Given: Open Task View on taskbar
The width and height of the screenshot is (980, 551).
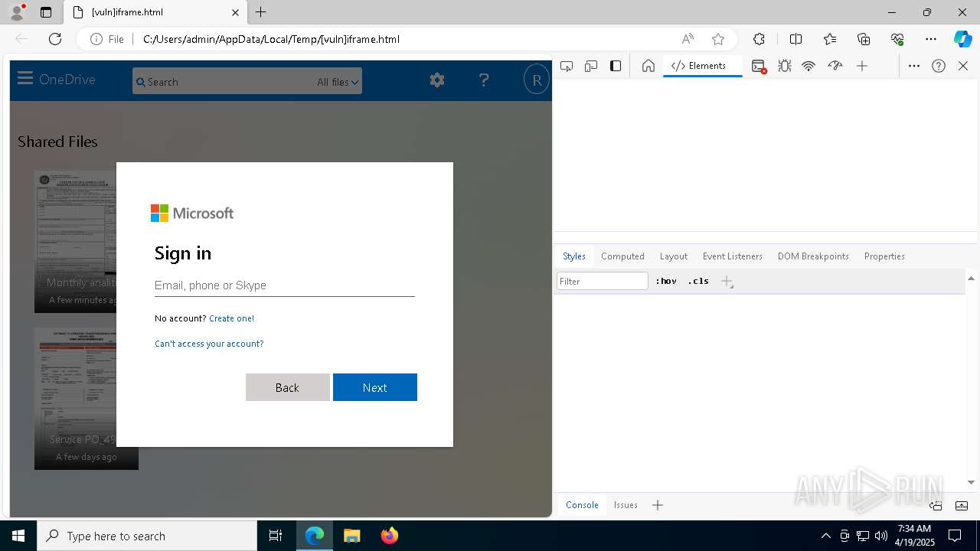Looking at the screenshot, I should 276,536.
